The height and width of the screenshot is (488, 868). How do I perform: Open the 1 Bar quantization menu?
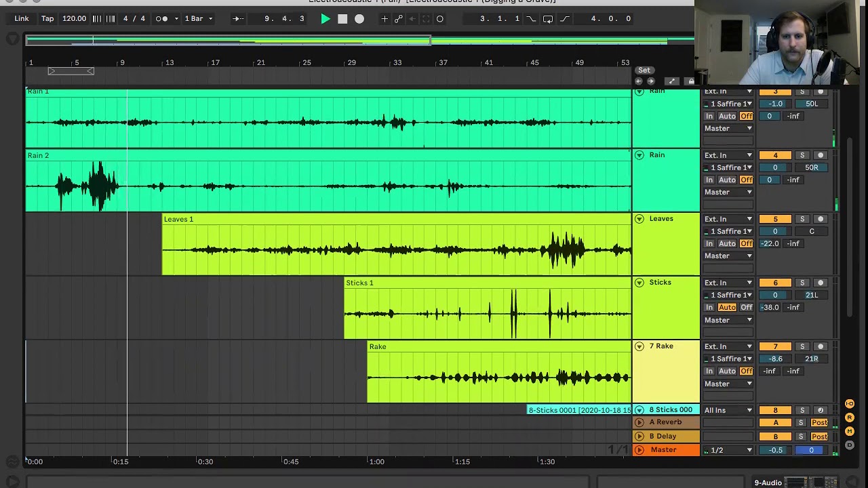(199, 19)
